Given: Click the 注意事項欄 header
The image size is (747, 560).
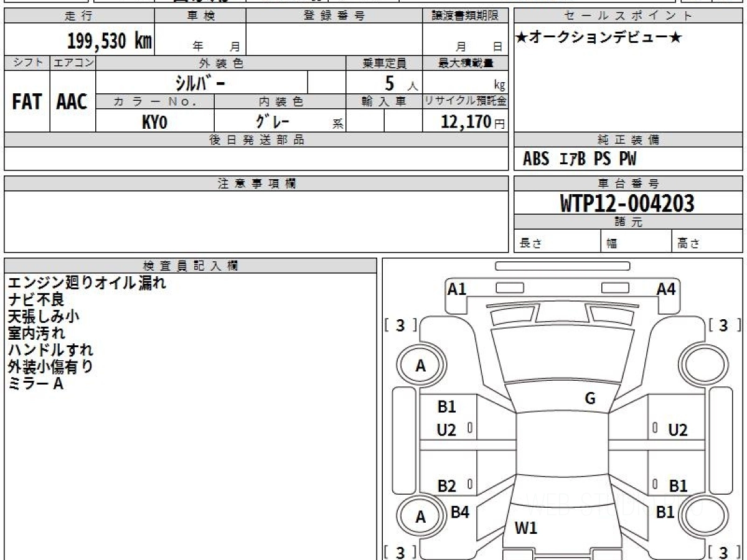Looking at the screenshot, I should (256, 184).
